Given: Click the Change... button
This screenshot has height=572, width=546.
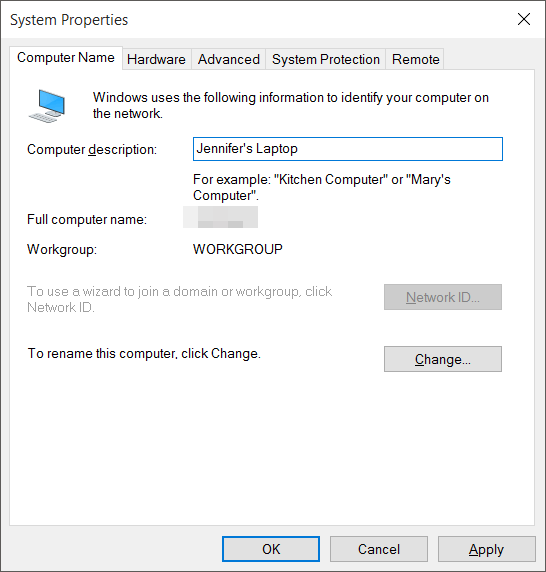Looking at the screenshot, I should point(443,359).
